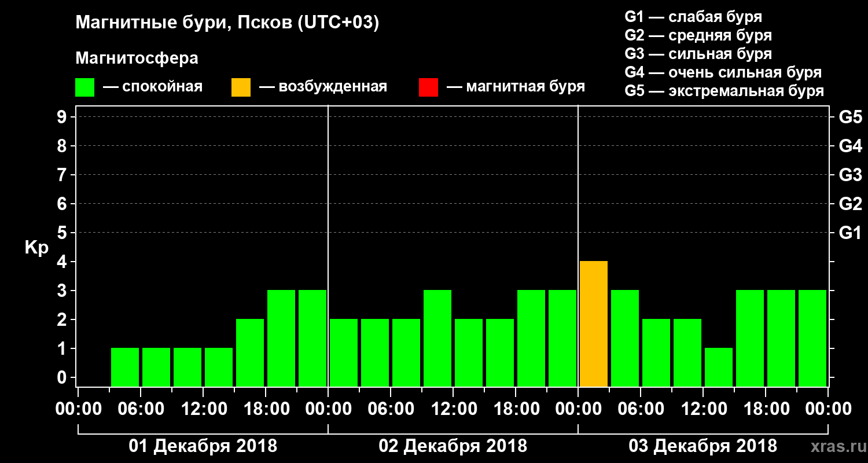Click the '03 Декабря 2018' date label
Viewport: 868px width, 463px height.
(x=703, y=446)
